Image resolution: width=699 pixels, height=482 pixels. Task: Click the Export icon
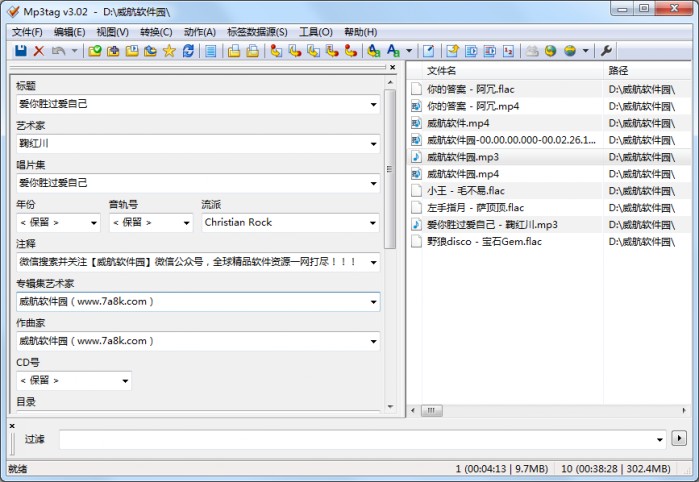point(452,51)
